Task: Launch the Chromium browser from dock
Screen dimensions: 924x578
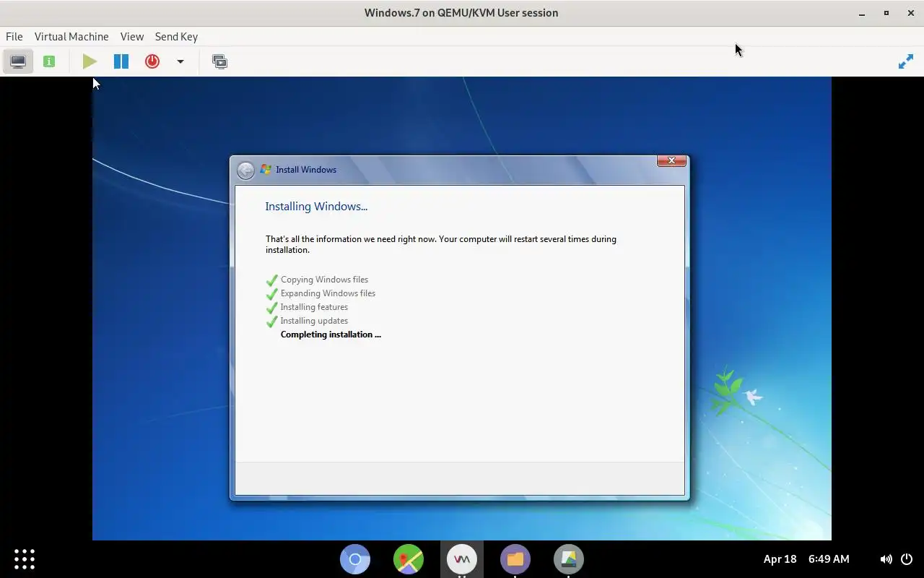Action: click(355, 559)
